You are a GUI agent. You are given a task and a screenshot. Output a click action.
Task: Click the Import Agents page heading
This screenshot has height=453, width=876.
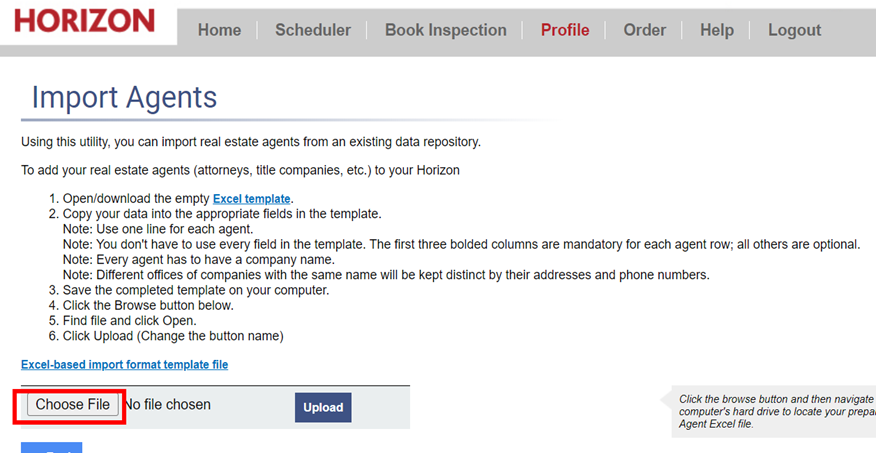click(x=125, y=97)
